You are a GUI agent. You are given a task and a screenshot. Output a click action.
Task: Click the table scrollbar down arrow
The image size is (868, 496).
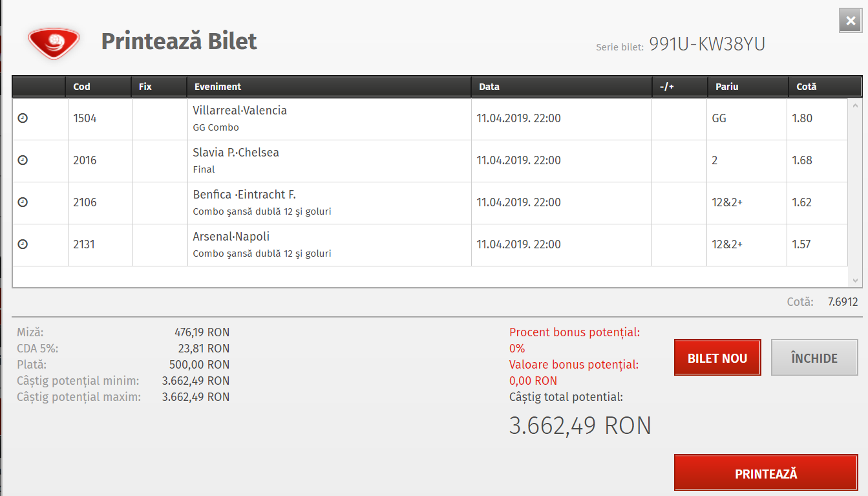pos(856,281)
